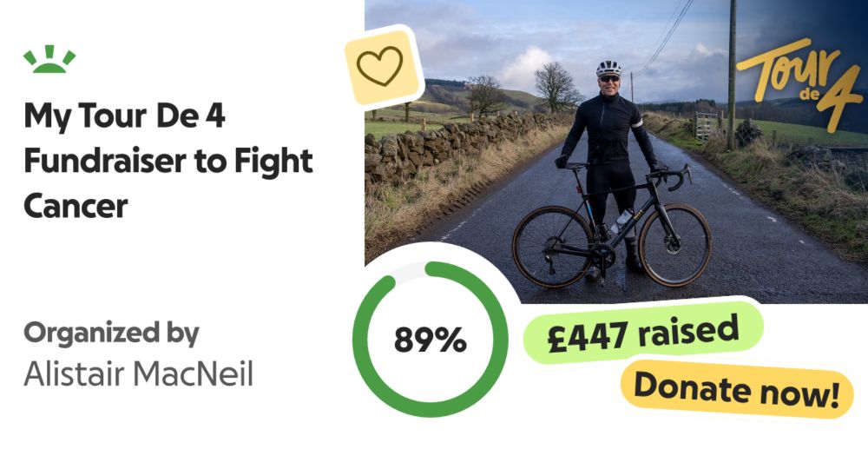Viewport: 868px width, 456px height.
Task: Click the word Cancer in the title
Action: (x=76, y=206)
